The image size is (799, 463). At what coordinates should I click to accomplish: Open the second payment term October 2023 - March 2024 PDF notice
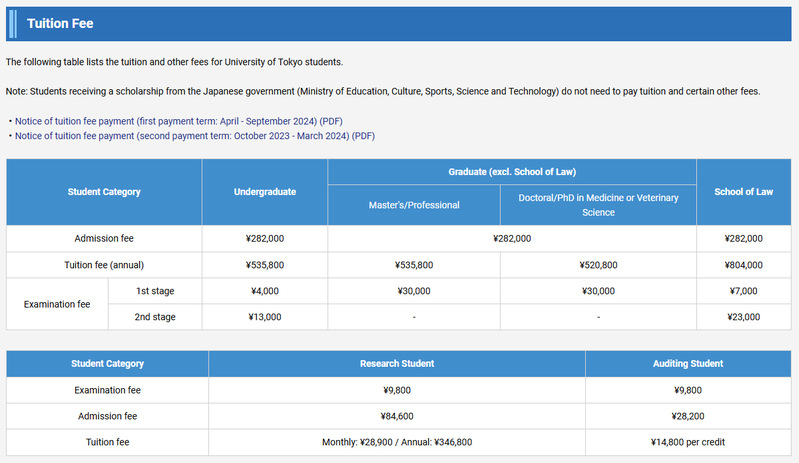click(x=195, y=136)
